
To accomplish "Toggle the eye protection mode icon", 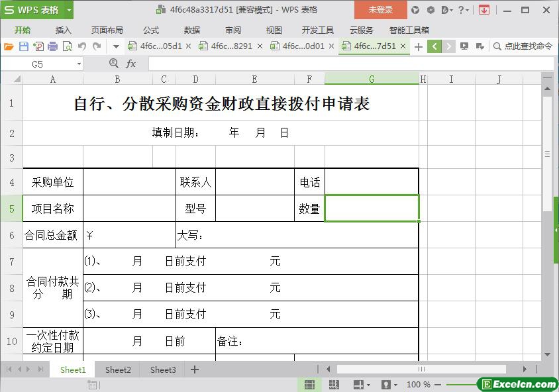I will [386, 385].
